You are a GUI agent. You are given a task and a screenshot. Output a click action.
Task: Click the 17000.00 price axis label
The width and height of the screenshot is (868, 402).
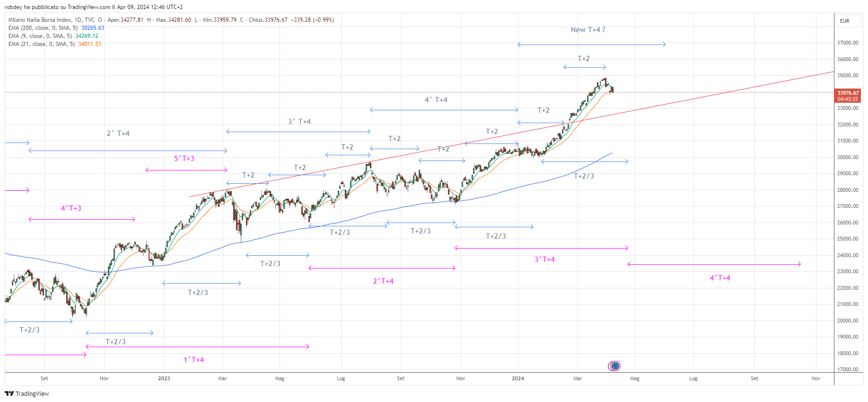click(848, 369)
